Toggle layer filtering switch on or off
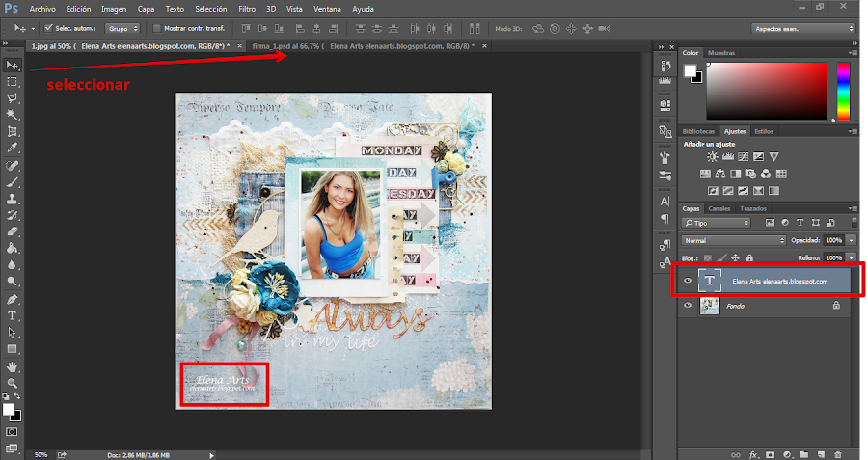The width and height of the screenshot is (868, 460). [854, 223]
